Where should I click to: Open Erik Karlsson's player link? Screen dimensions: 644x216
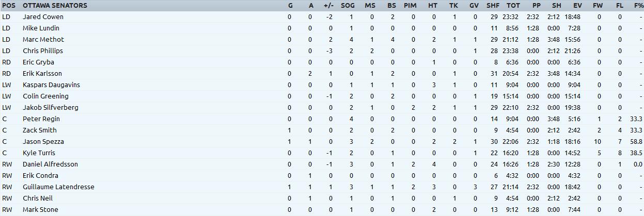(42, 73)
